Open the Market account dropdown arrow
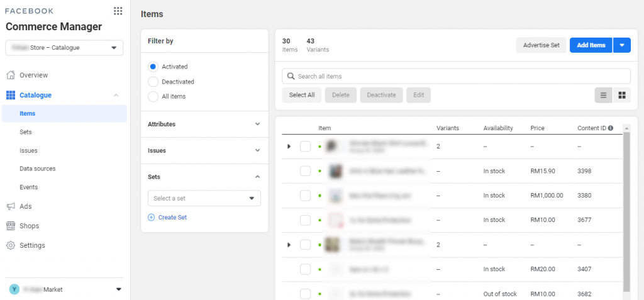Screen dimensions: 644x300 pos(119,290)
